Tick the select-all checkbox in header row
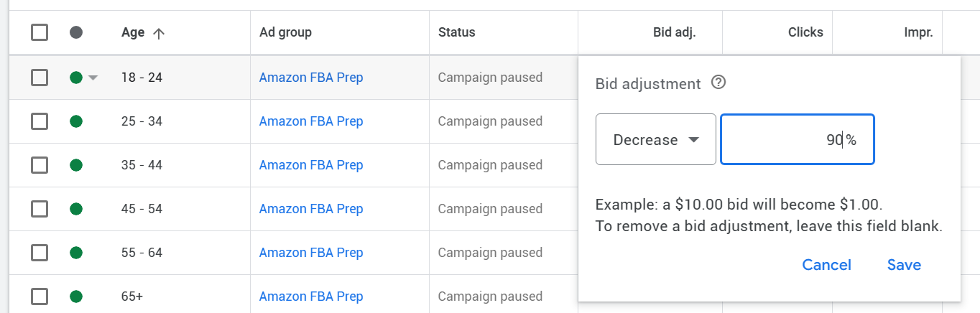The width and height of the screenshot is (980, 313). pos(40,32)
